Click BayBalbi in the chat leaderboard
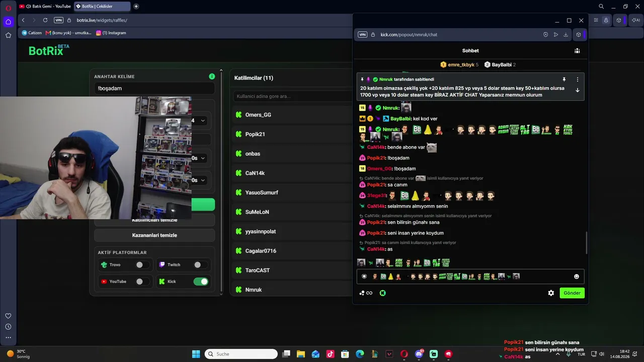Viewport: 644px width, 362px height. tap(500, 65)
